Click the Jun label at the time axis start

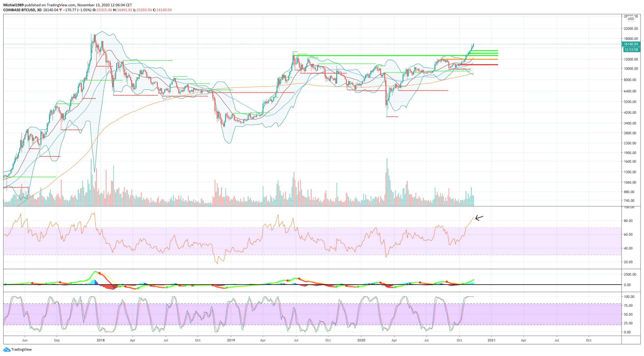tap(25, 340)
